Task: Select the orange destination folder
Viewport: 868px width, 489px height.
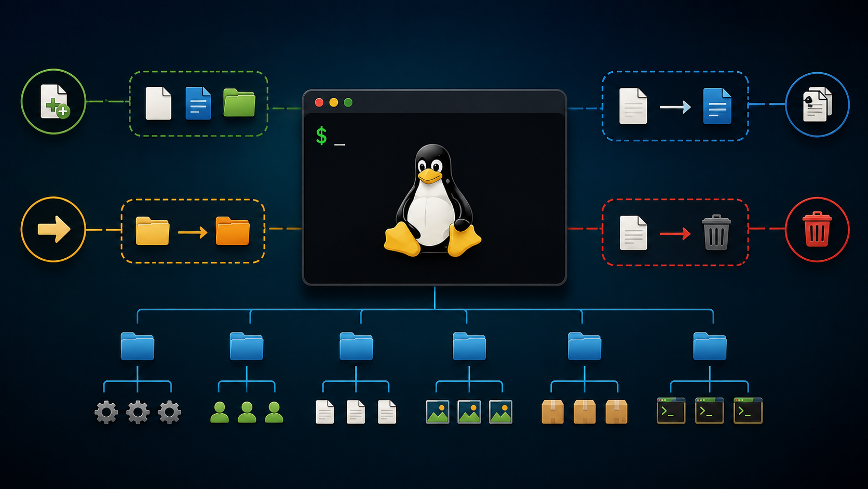Action: click(233, 231)
